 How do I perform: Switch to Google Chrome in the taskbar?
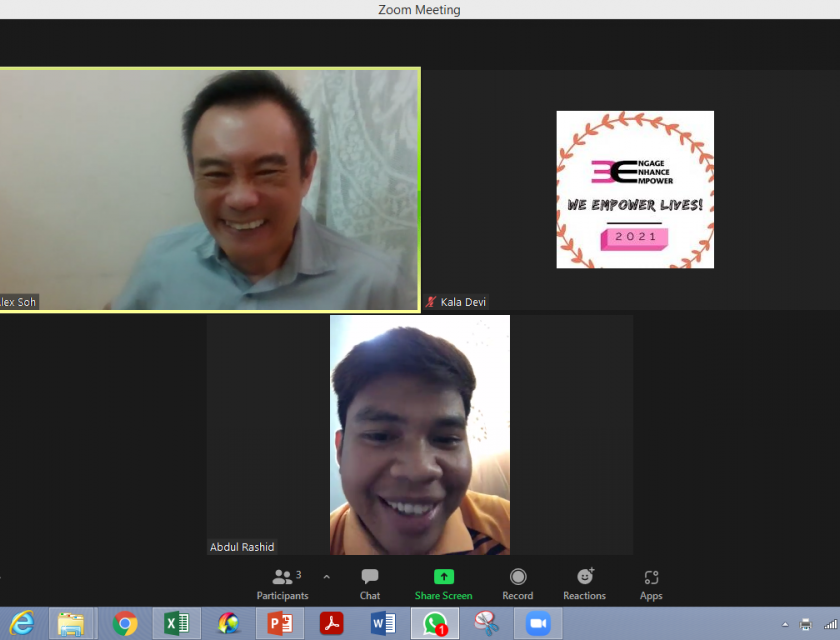[x=125, y=624]
